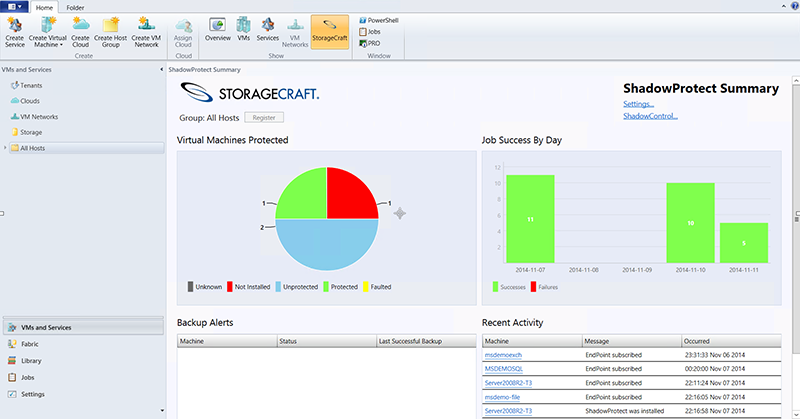Click the Successes legend swatch

495,287
